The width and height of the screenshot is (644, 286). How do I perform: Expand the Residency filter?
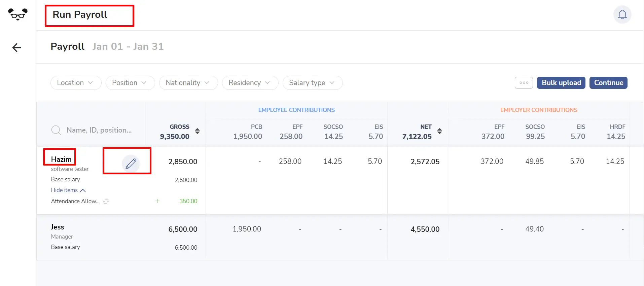250,83
